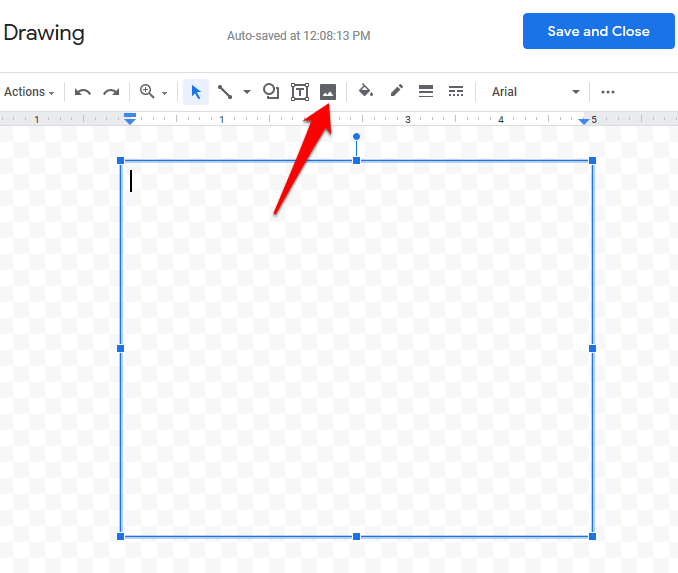
Task: Open the Border dash menu
Action: coord(456,91)
